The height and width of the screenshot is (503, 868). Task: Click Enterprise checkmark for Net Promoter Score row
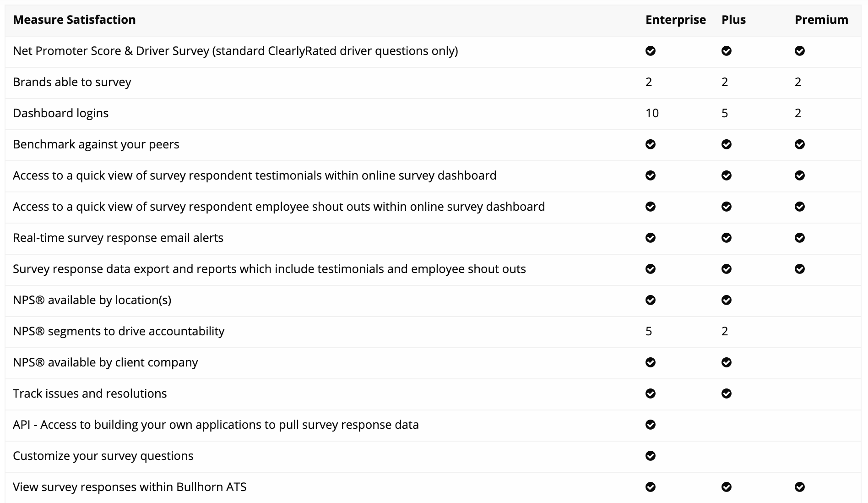coord(651,51)
